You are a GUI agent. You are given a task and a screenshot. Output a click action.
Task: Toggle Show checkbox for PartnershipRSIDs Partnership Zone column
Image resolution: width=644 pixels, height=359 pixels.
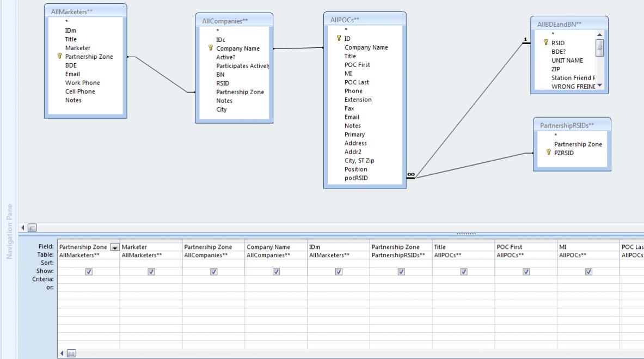click(401, 271)
